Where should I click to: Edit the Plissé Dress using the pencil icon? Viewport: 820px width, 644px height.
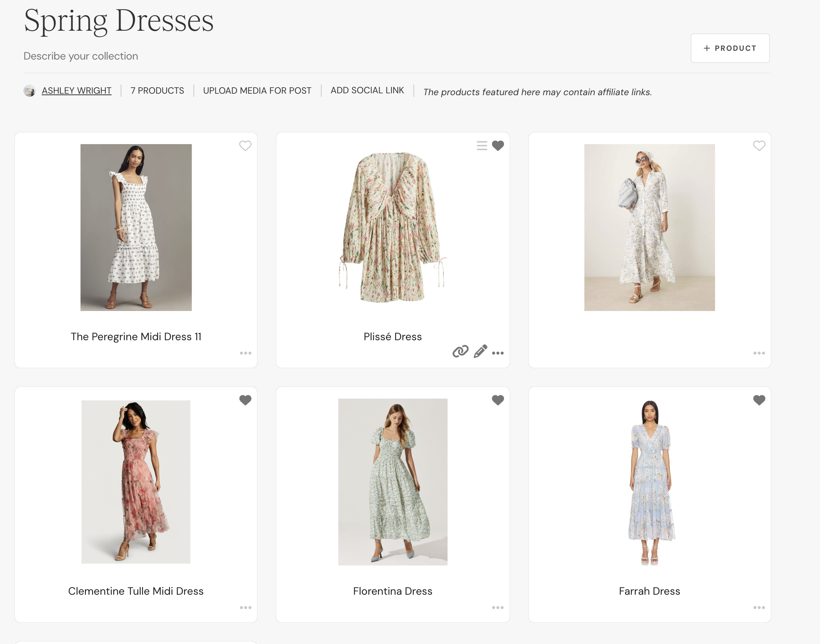pos(480,352)
